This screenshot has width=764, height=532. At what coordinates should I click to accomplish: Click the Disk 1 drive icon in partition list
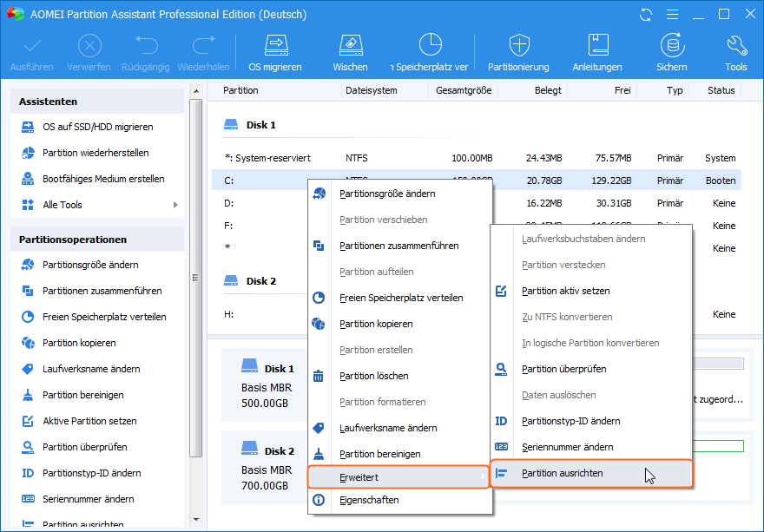(231, 125)
